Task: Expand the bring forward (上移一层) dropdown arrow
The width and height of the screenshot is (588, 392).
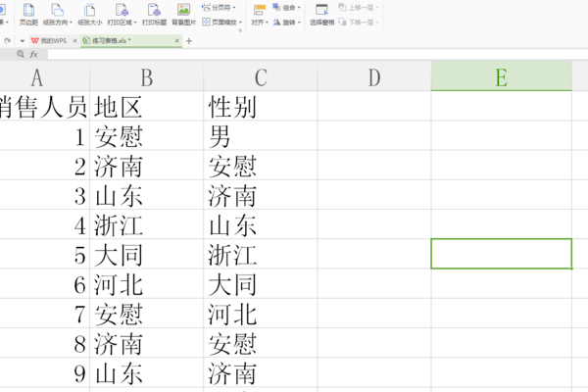Action: 377,8
